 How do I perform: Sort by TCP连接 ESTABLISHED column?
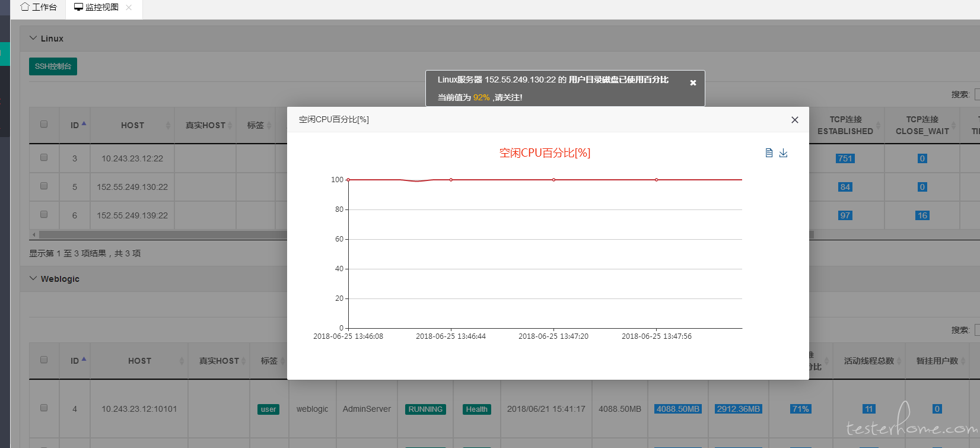point(845,125)
